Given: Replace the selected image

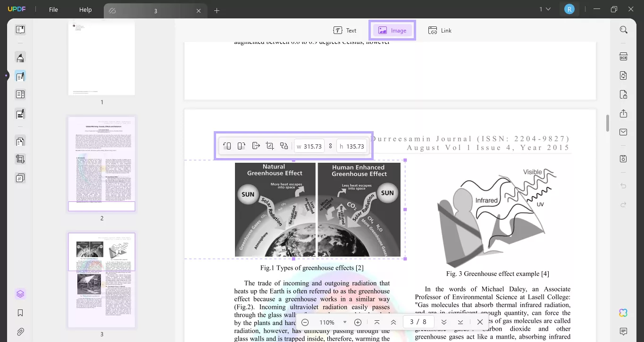Looking at the screenshot, I should pyautogui.click(x=284, y=146).
